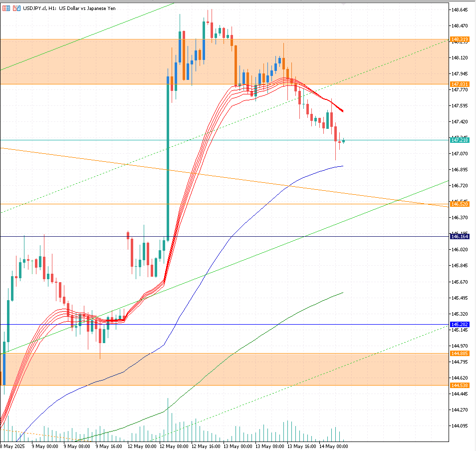Viewport: 476px width, 451px height.
Task: Click the orange 144.885 price label
Action: pos(460,354)
